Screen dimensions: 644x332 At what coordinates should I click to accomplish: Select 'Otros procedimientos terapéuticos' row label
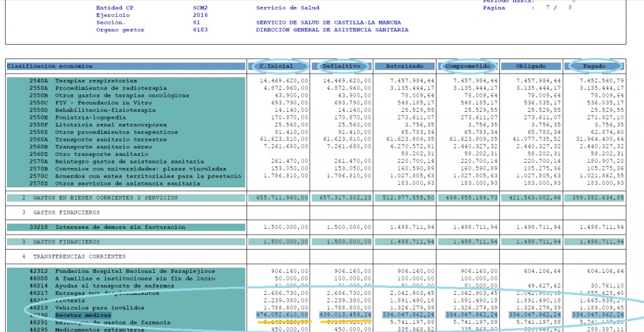tap(116, 132)
